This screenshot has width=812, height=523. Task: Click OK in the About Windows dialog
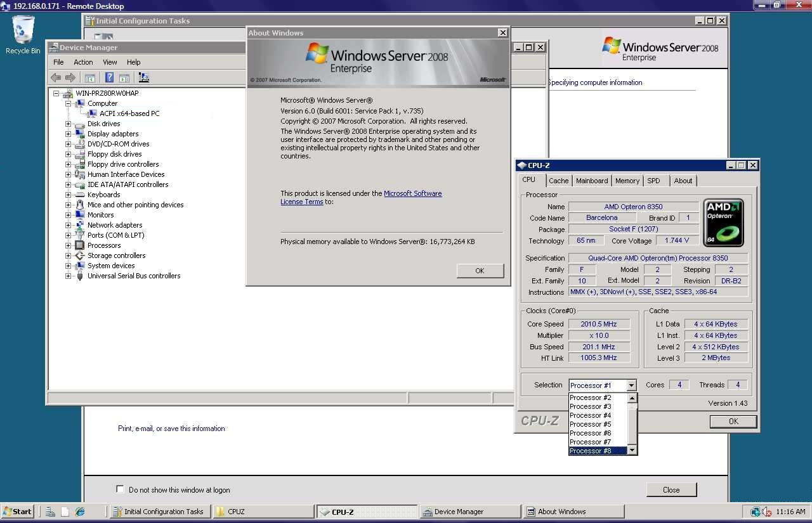tap(480, 271)
